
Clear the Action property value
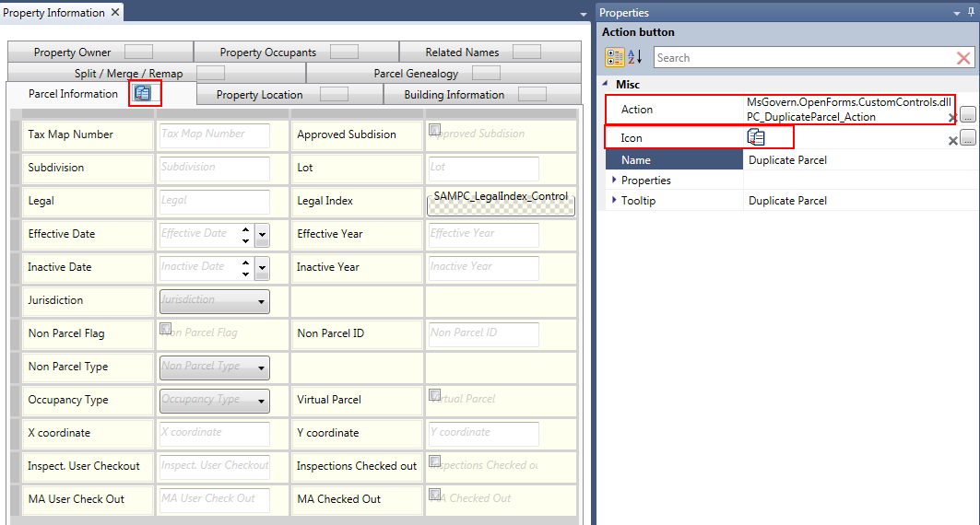click(x=952, y=118)
